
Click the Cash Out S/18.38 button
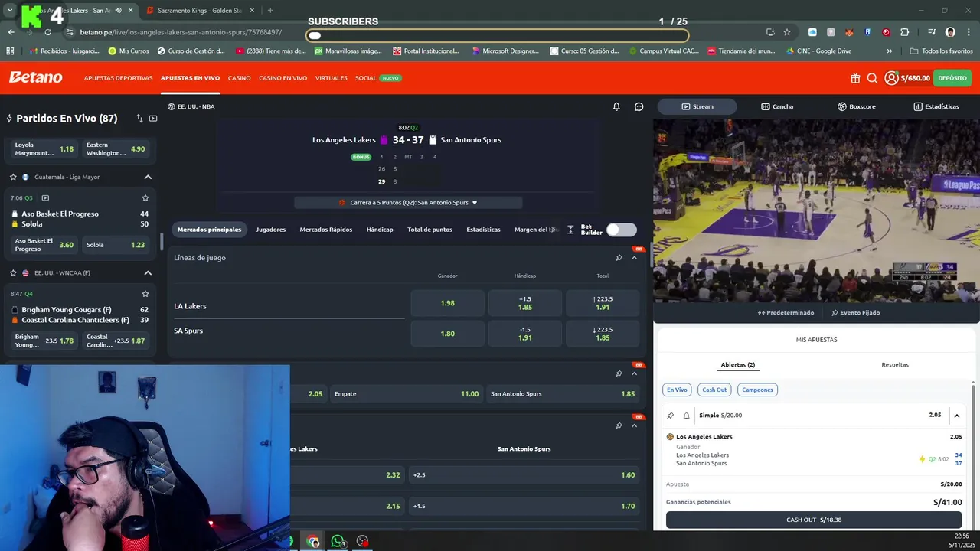814,520
